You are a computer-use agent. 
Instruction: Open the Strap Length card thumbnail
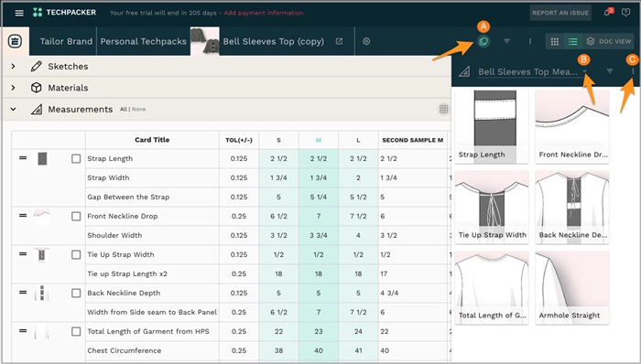click(x=492, y=126)
